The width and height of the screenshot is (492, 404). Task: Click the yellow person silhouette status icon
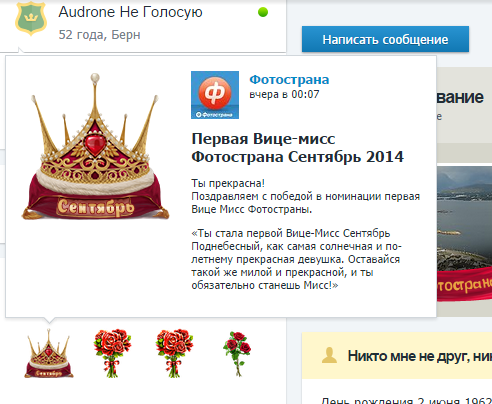[x=329, y=355]
